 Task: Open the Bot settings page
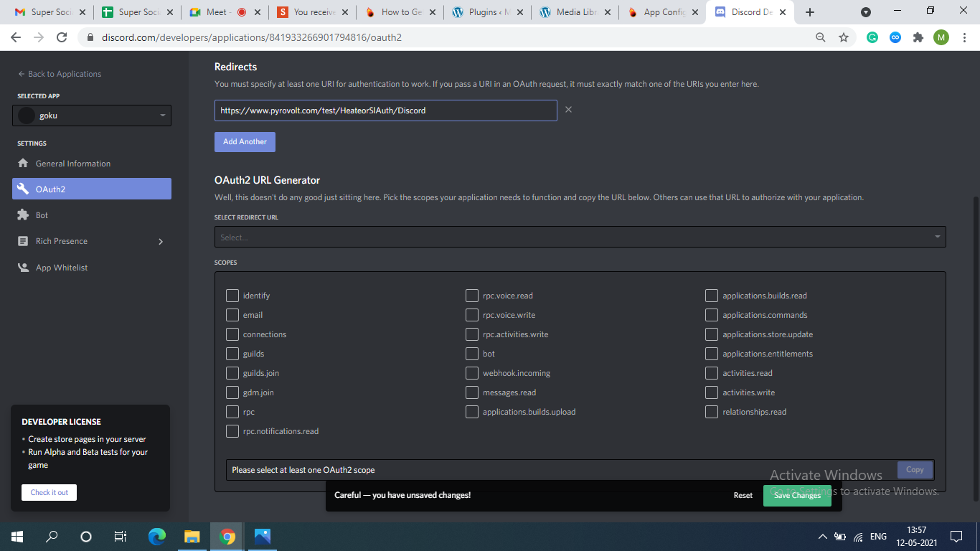coord(42,215)
